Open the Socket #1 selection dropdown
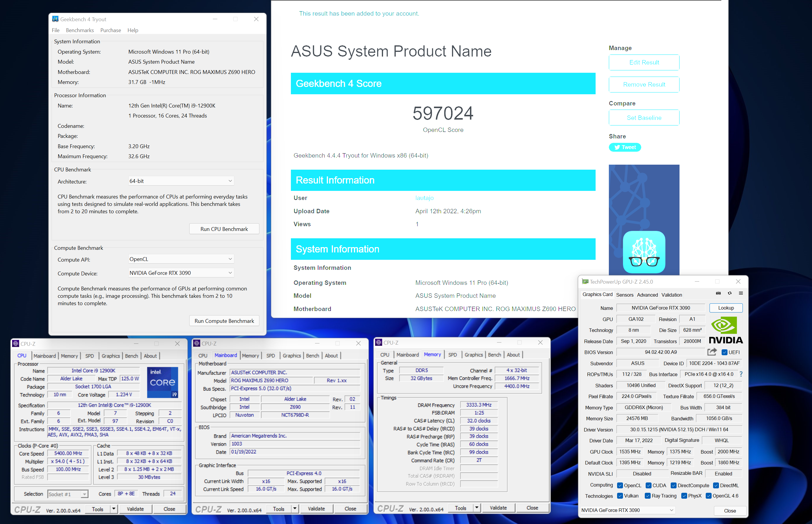The width and height of the screenshot is (812, 524). [x=68, y=494]
